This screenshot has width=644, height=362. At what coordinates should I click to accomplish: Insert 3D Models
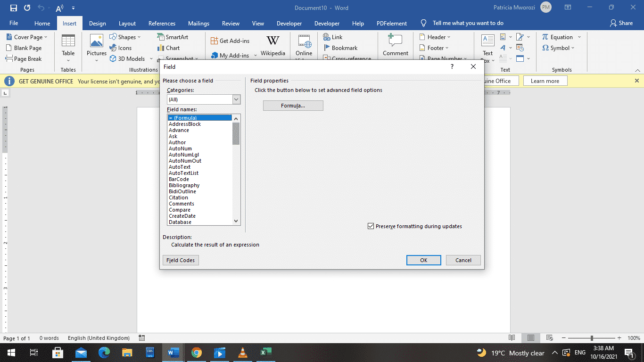132,59
